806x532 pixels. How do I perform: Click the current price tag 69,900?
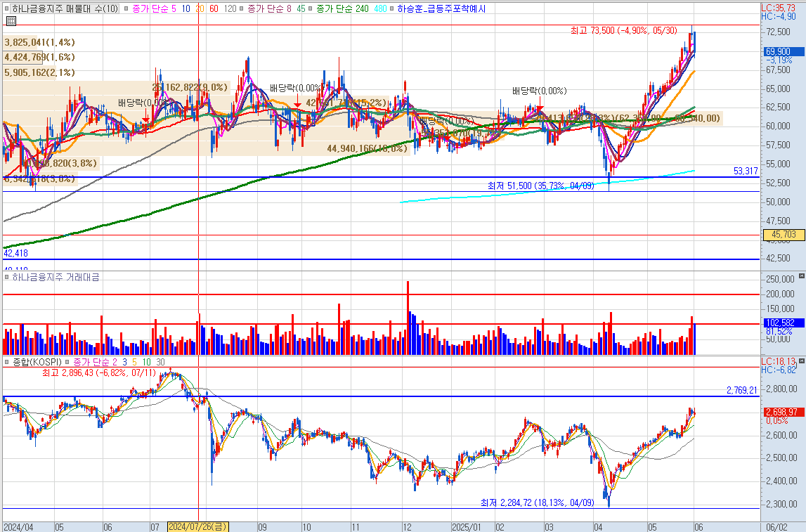(783, 51)
